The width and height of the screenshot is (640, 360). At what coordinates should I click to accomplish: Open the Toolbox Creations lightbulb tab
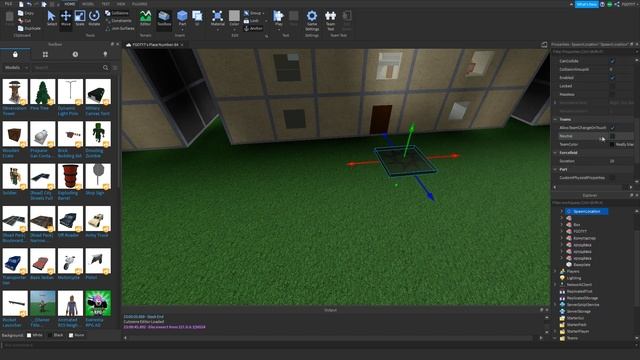click(105, 54)
